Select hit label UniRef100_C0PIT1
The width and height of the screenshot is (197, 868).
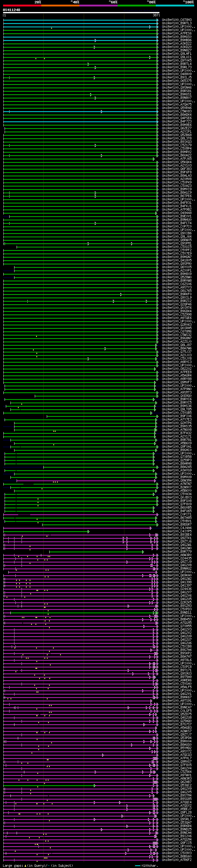[x=177, y=515]
